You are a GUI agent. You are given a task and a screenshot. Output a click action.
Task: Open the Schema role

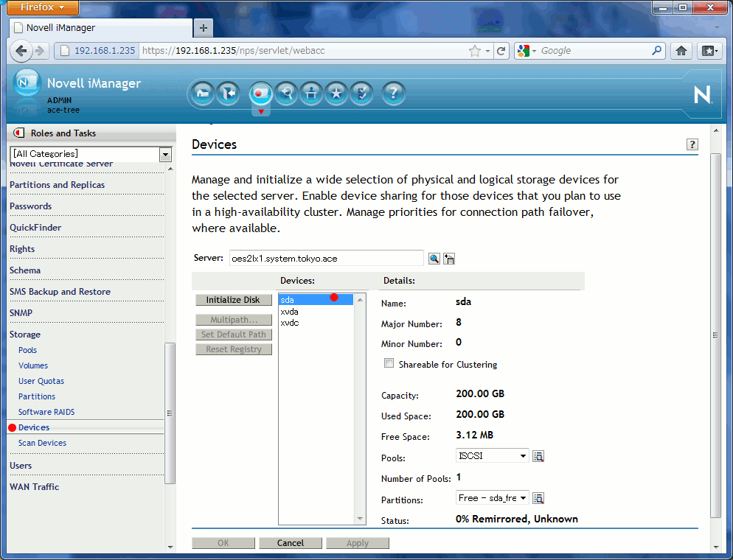click(25, 270)
